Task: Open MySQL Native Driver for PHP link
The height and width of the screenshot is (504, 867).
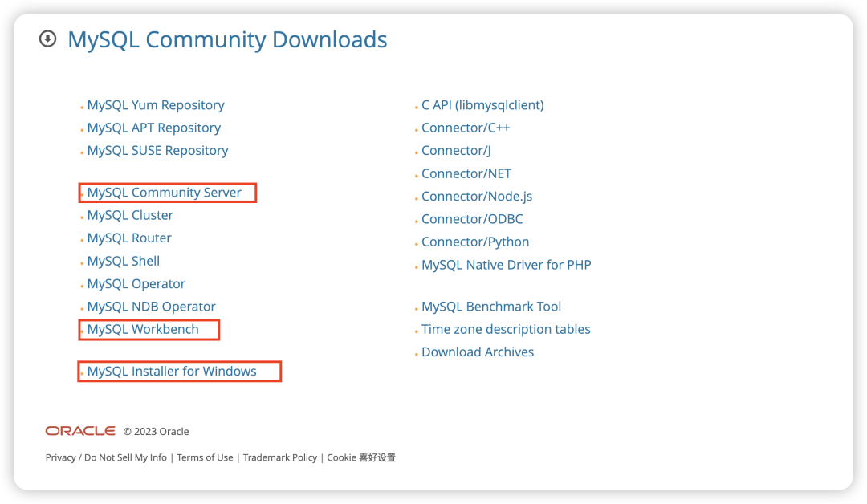Action: click(x=506, y=265)
